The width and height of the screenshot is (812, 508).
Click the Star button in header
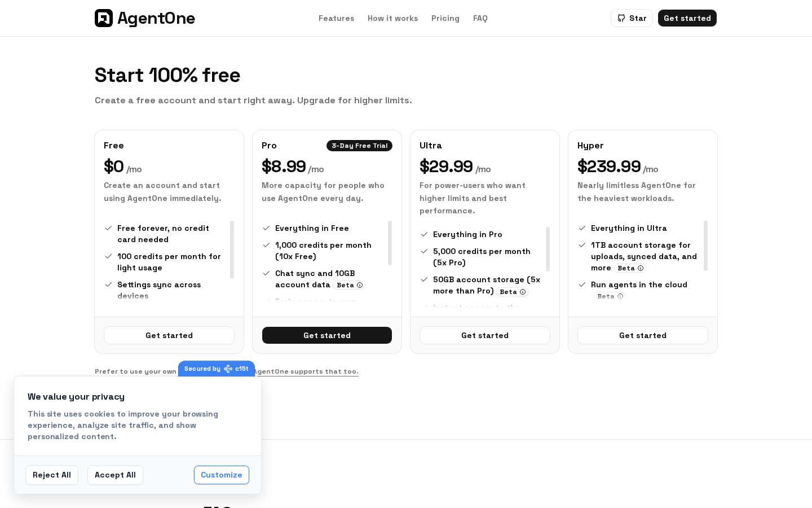coord(632,18)
